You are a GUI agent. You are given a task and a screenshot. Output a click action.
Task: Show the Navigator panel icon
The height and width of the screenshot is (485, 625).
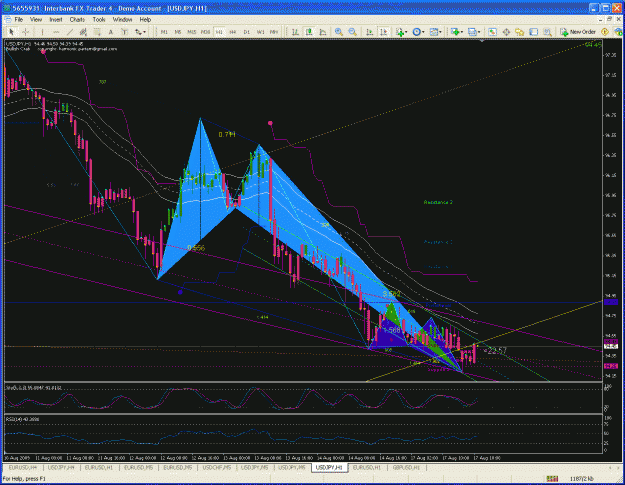(520, 32)
